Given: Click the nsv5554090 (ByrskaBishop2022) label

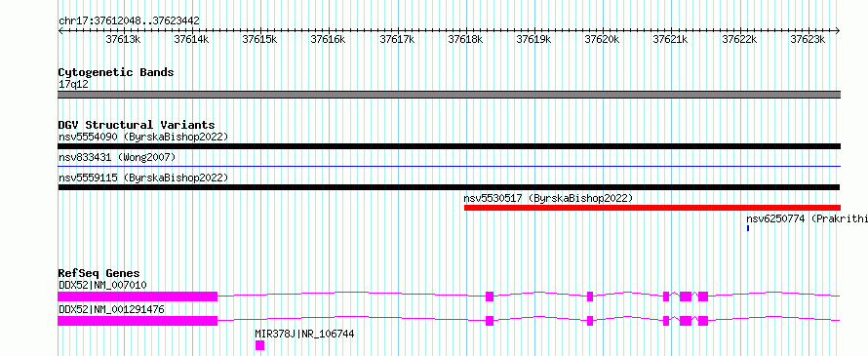Looking at the screenshot, I should pos(143,137).
